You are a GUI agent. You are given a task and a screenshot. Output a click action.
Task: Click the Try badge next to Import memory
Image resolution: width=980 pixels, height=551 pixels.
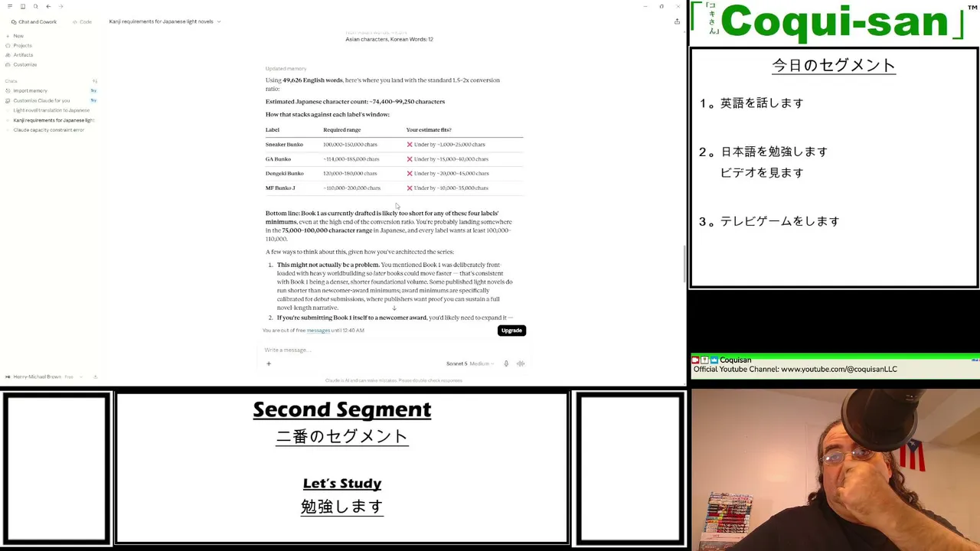pyautogui.click(x=93, y=91)
